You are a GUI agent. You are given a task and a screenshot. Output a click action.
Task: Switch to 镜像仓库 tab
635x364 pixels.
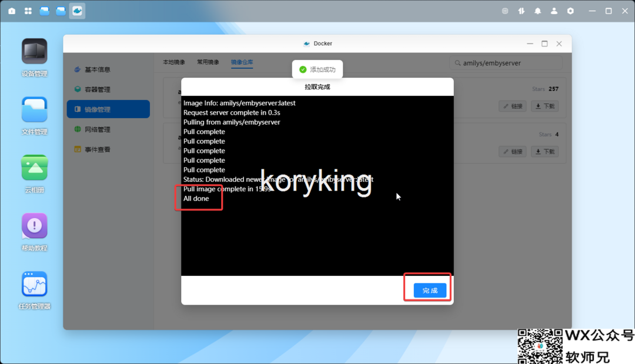(x=242, y=62)
